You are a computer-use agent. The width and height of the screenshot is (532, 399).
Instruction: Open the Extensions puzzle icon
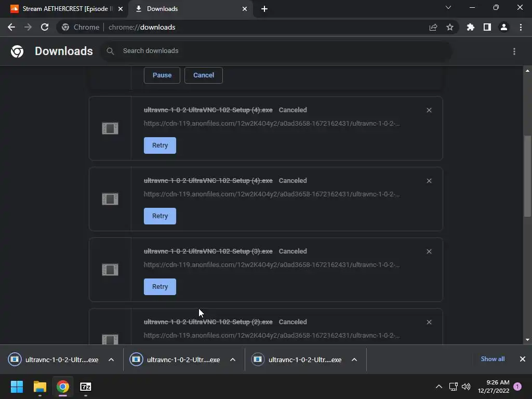pos(471,27)
